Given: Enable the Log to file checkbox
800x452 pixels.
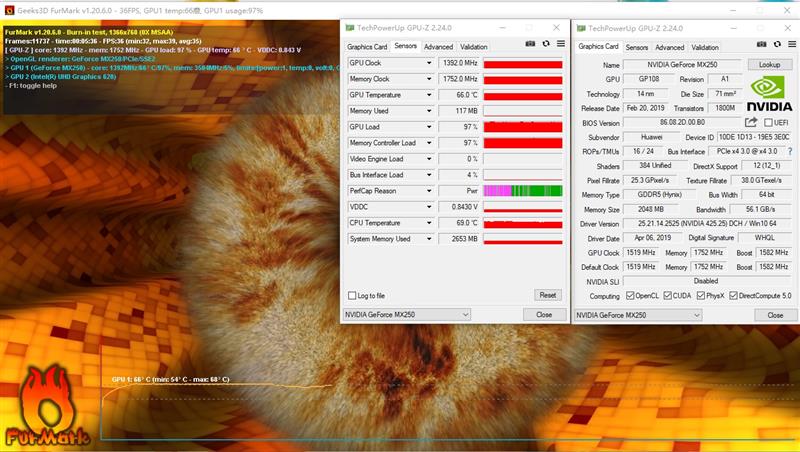Looking at the screenshot, I should pyautogui.click(x=352, y=295).
